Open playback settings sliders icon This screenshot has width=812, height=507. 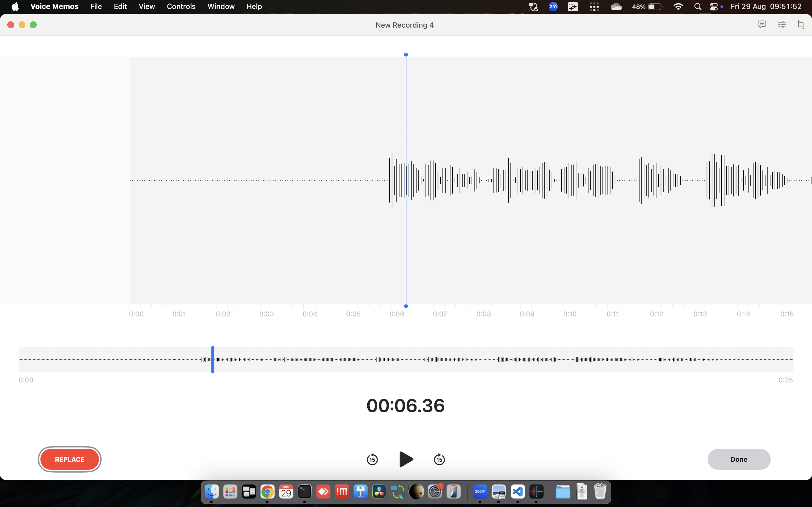(x=782, y=25)
